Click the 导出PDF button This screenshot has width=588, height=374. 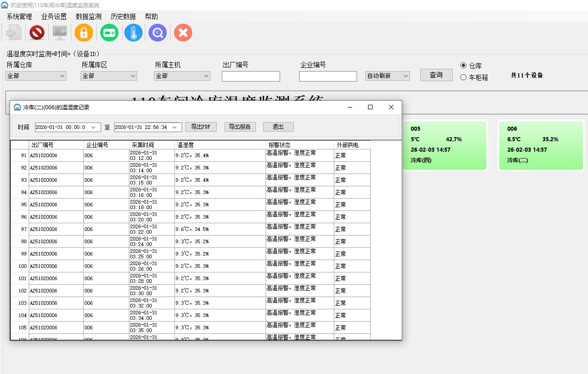click(x=201, y=127)
